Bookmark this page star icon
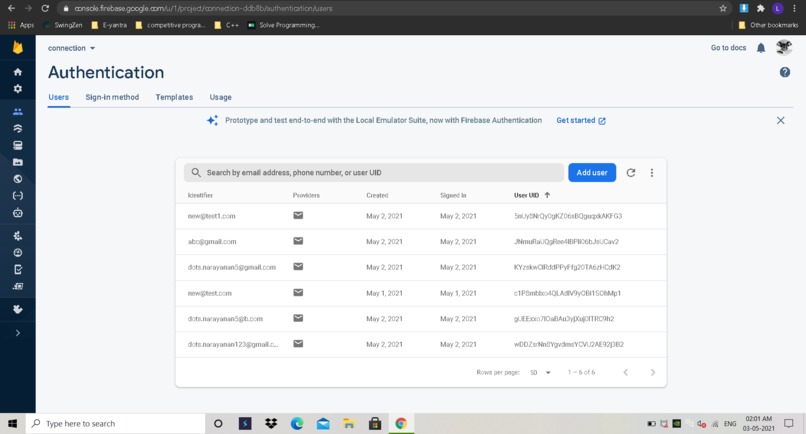This screenshot has height=434, width=806. [723, 8]
